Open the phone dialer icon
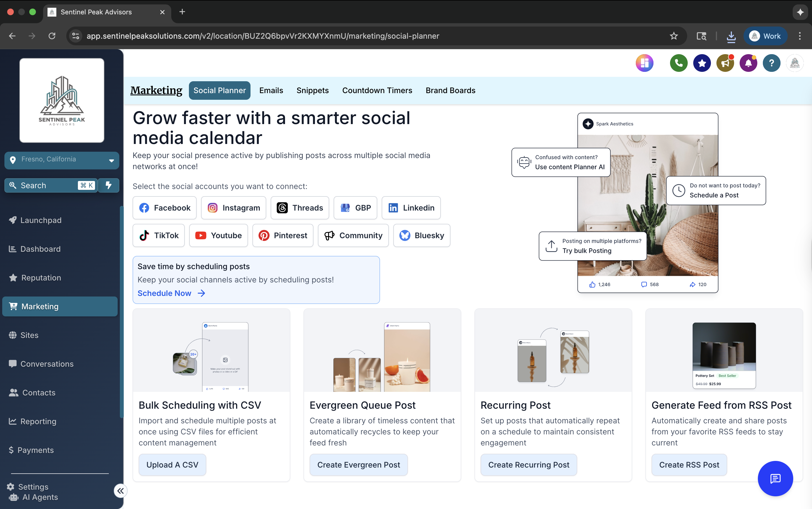Image resolution: width=812 pixels, height=509 pixels. coord(678,63)
